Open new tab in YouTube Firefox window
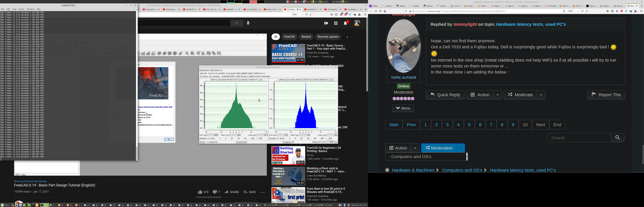 [x=365, y=9]
